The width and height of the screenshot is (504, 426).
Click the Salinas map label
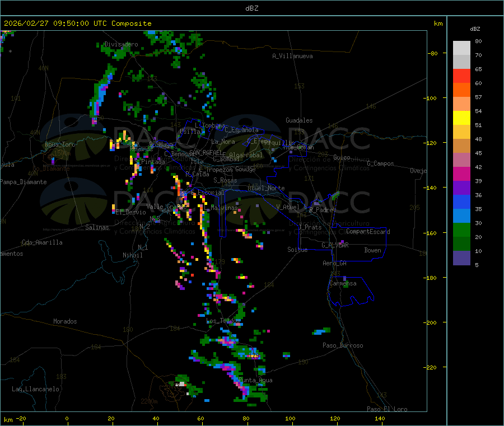97,227
